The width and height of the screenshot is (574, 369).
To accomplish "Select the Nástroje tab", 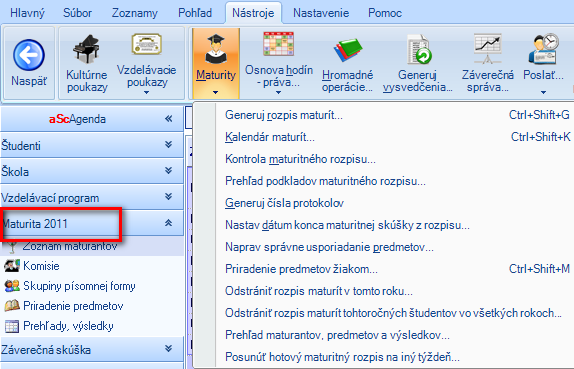I will tap(253, 13).
